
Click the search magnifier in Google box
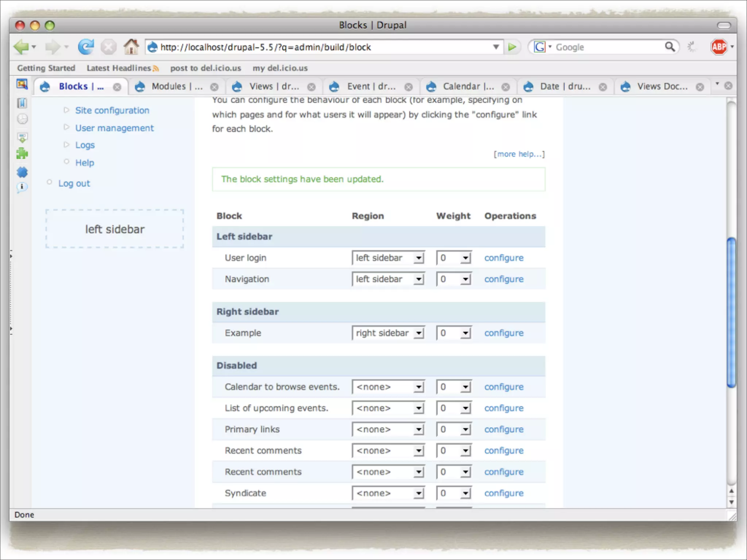[x=670, y=47]
